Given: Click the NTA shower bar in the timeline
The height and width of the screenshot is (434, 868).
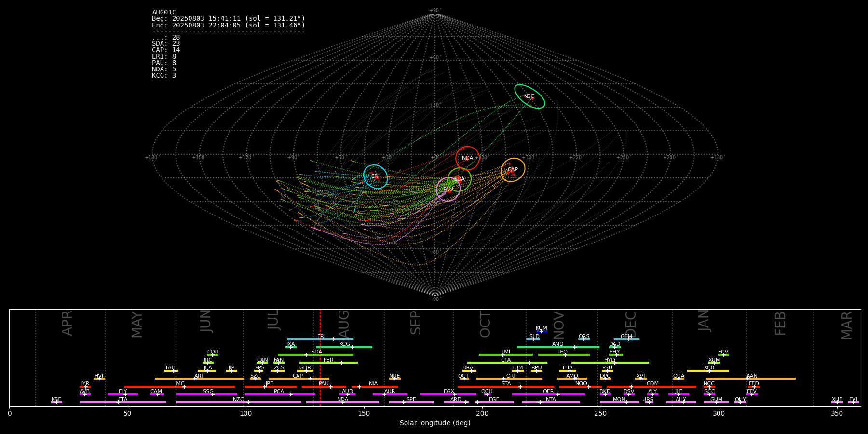Looking at the screenshot, I should [551, 402].
